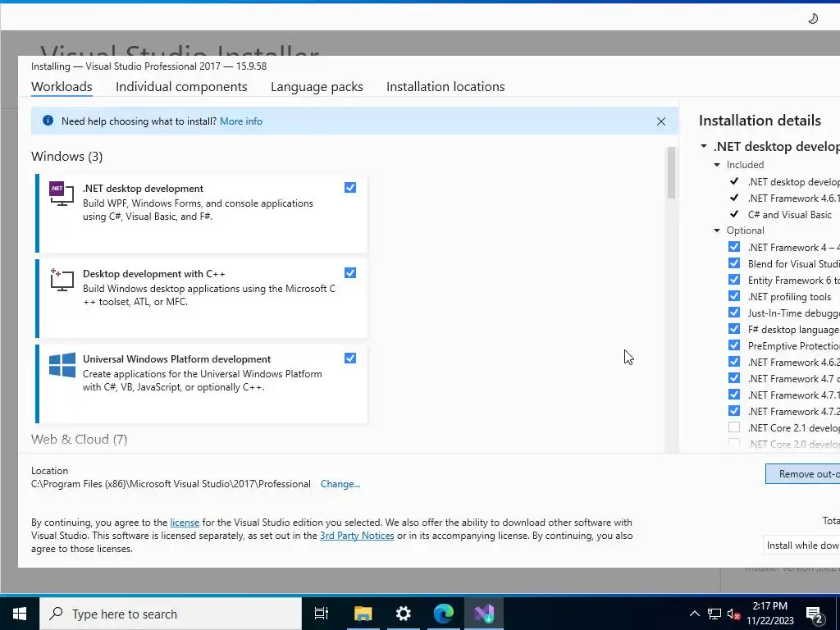The image size is (840, 630).
Task: Toggle the Just-In-Time debugger checkbox
Action: tap(734, 313)
